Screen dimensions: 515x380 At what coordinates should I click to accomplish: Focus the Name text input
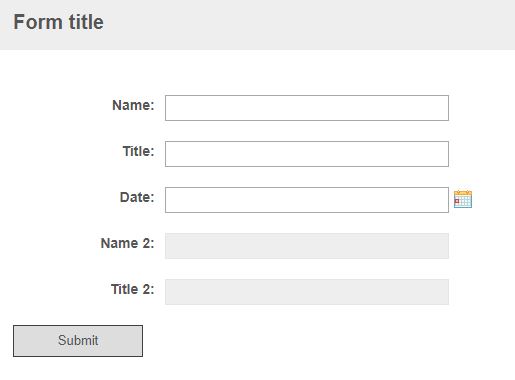click(x=307, y=108)
